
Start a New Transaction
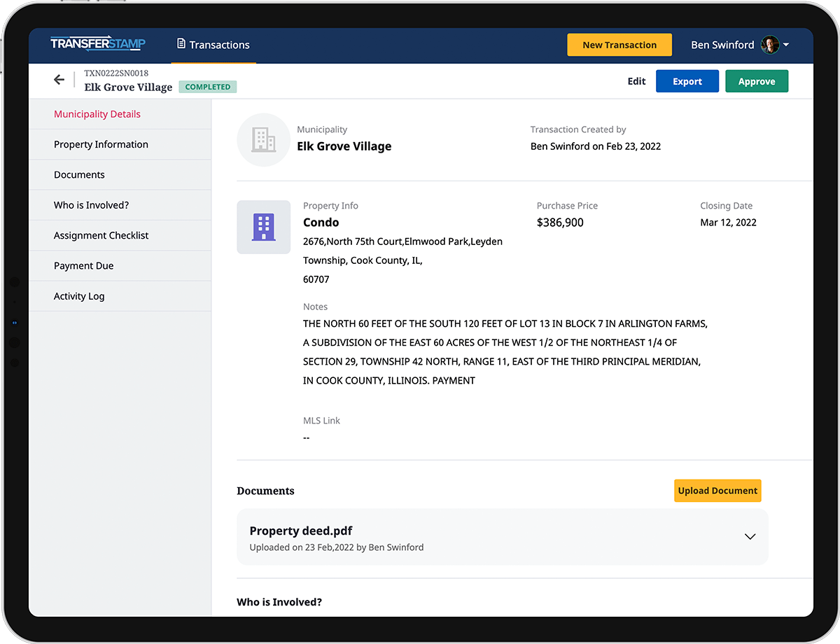click(x=619, y=45)
